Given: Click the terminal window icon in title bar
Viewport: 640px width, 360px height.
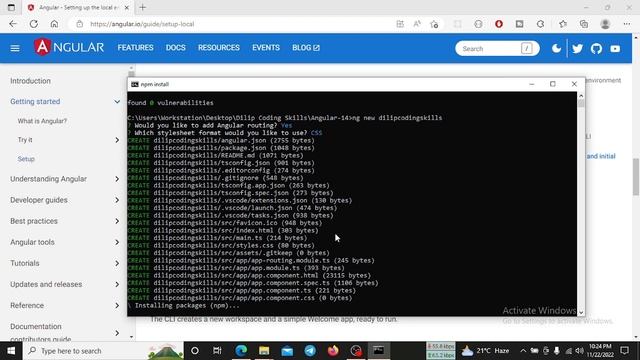Looking at the screenshot, I should tap(135, 84).
